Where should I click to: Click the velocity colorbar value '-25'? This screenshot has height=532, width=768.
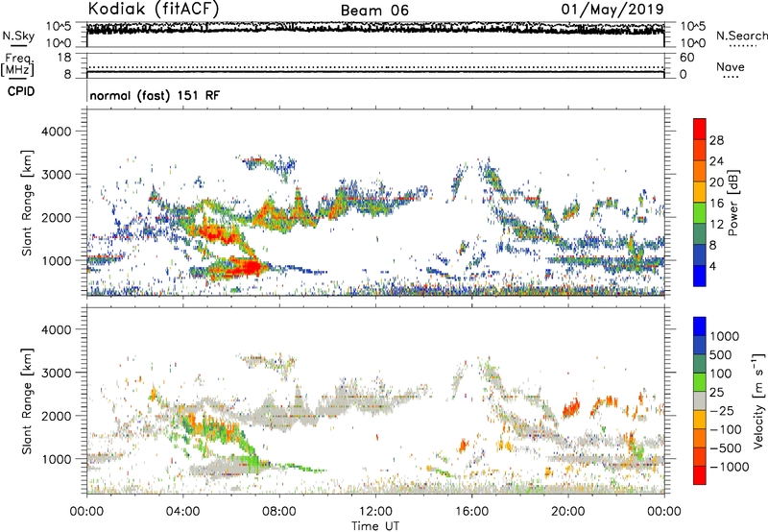722,411
